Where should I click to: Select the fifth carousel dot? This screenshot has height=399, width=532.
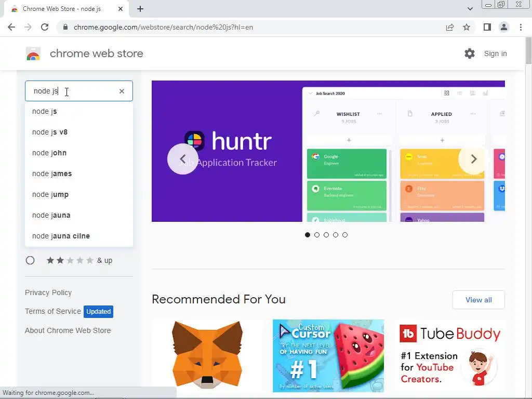(345, 235)
